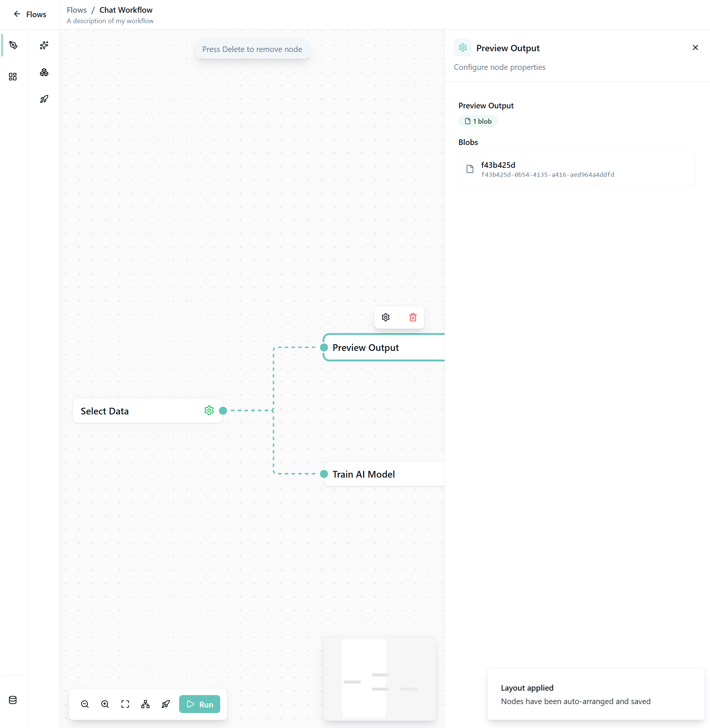Open the rocket deploy icon in sidebar
The width and height of the screenshot is (710, 728).
[x=44, y=99]
